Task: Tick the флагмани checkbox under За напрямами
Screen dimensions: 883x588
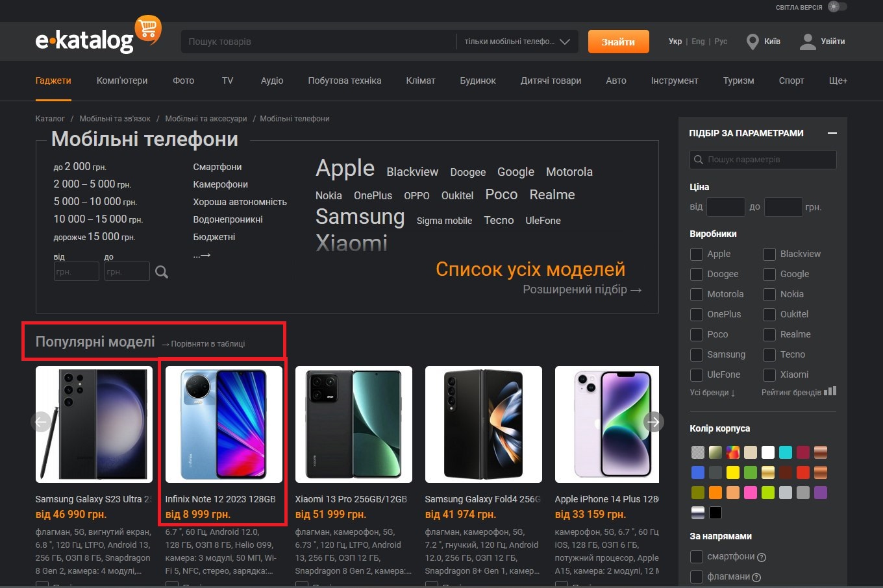Action: (696, 577)
